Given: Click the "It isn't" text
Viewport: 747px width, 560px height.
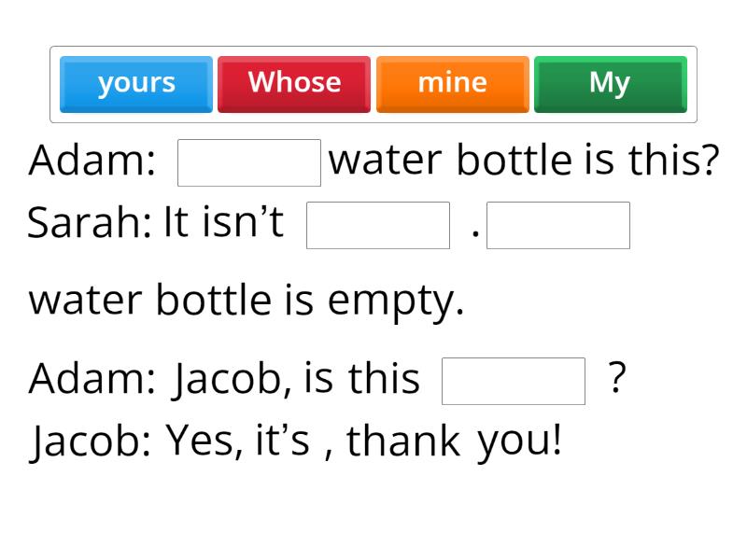Looking at the screenshot, I should (x=223, y=224).
